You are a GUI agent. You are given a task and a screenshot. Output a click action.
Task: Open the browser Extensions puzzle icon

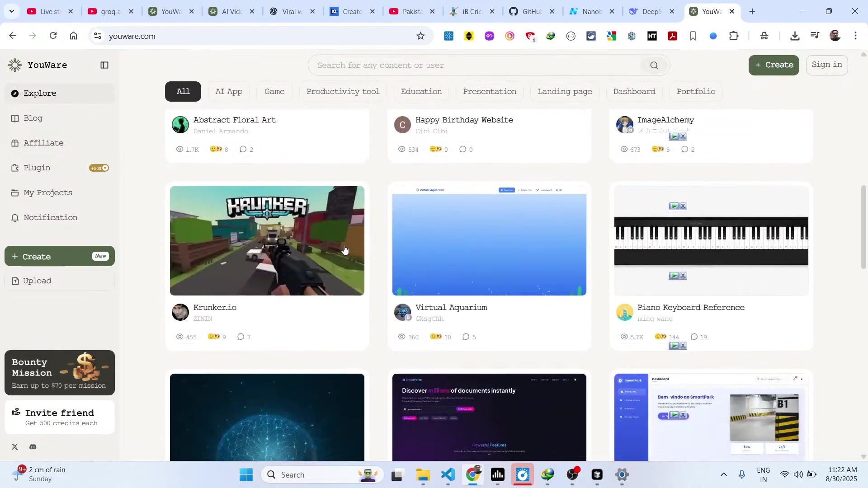pyautogui.click(x=734, y=36)
